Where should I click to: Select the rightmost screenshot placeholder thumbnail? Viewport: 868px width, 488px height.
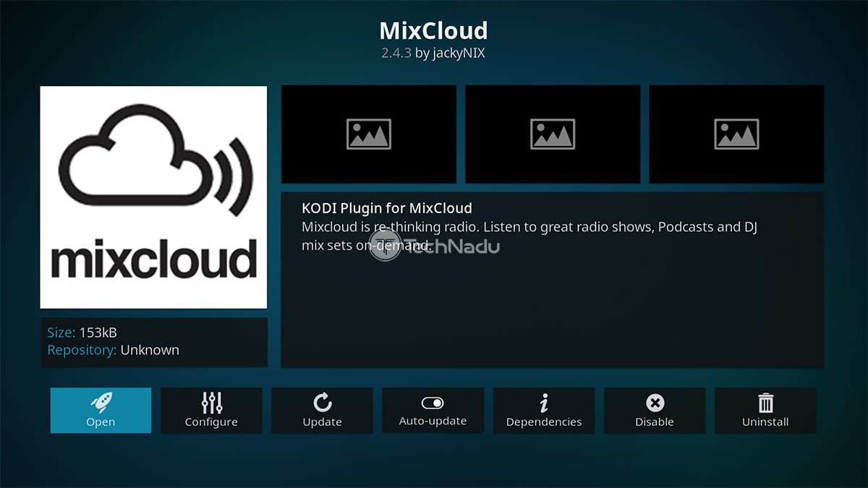736,134
